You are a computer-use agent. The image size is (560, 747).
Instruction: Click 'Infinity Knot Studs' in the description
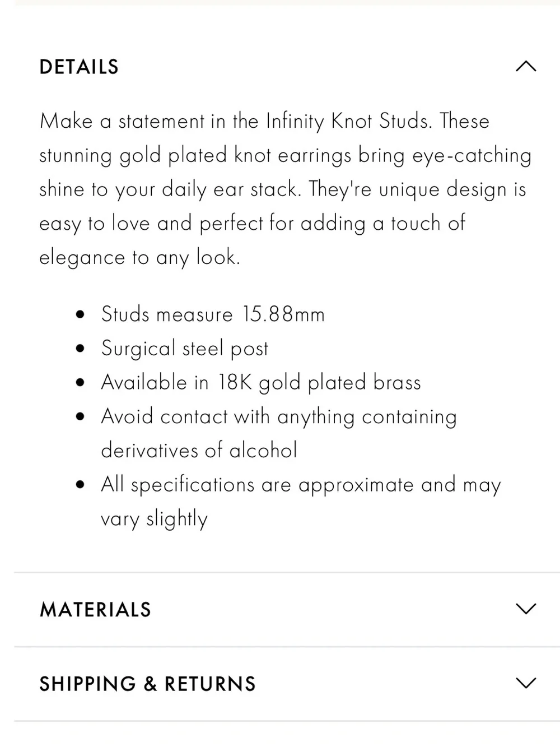tap(347, 122)
